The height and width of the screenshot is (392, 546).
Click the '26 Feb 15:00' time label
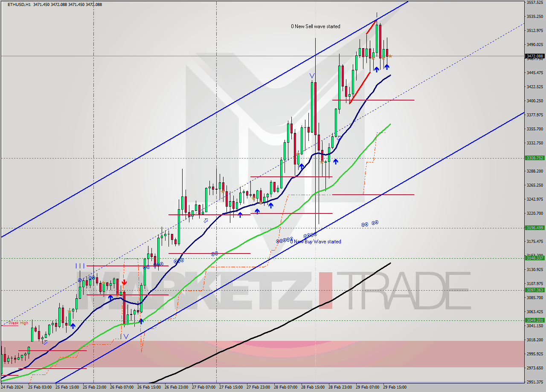pyautogui.click(x=149, y=388)
